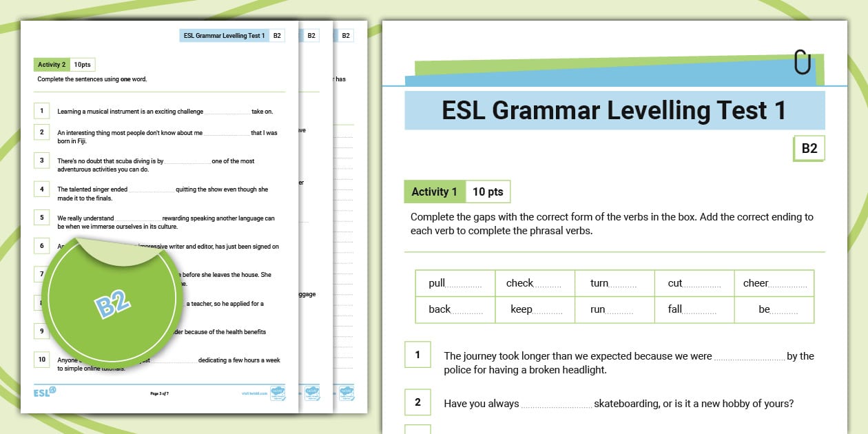Viewport: 868px width, 434px height.
Task: Click the Activity 2 green label
Action: (52, 65)
